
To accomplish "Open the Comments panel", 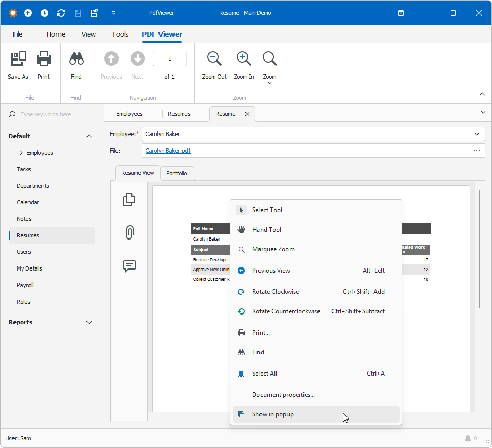I will pos(129,266).
